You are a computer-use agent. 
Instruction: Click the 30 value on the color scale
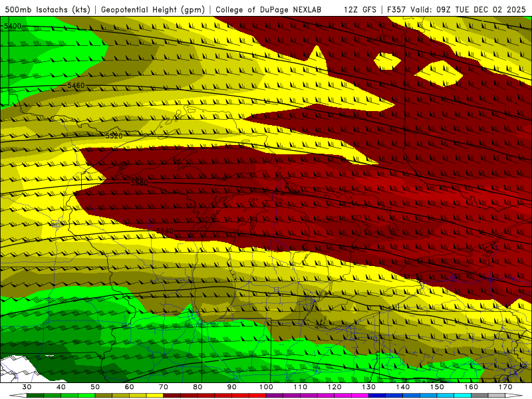[x=27, y=387]
